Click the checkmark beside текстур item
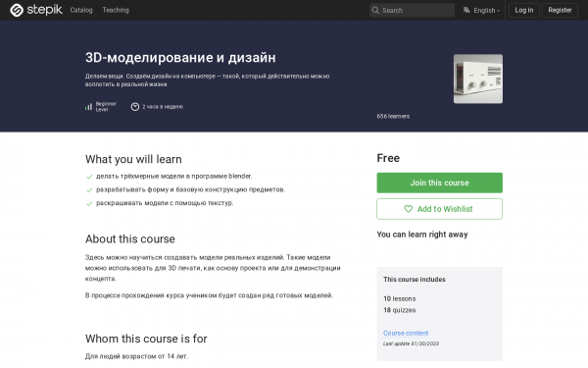The image size is (588, 368). coord(89,203)
